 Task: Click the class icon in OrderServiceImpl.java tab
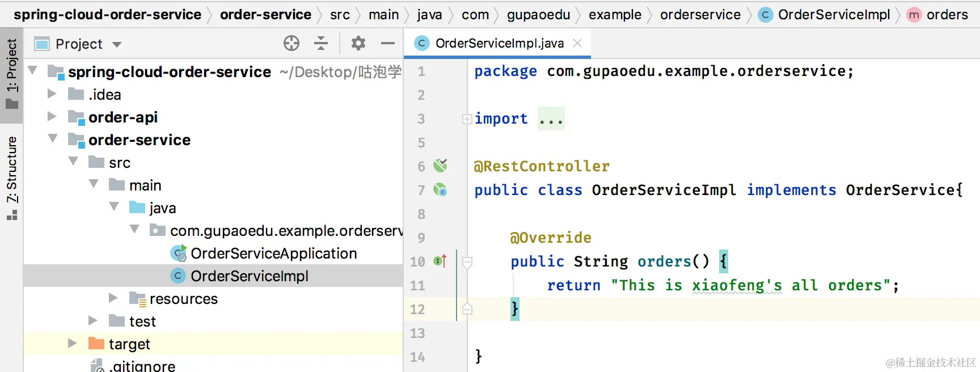pos(421,43)
